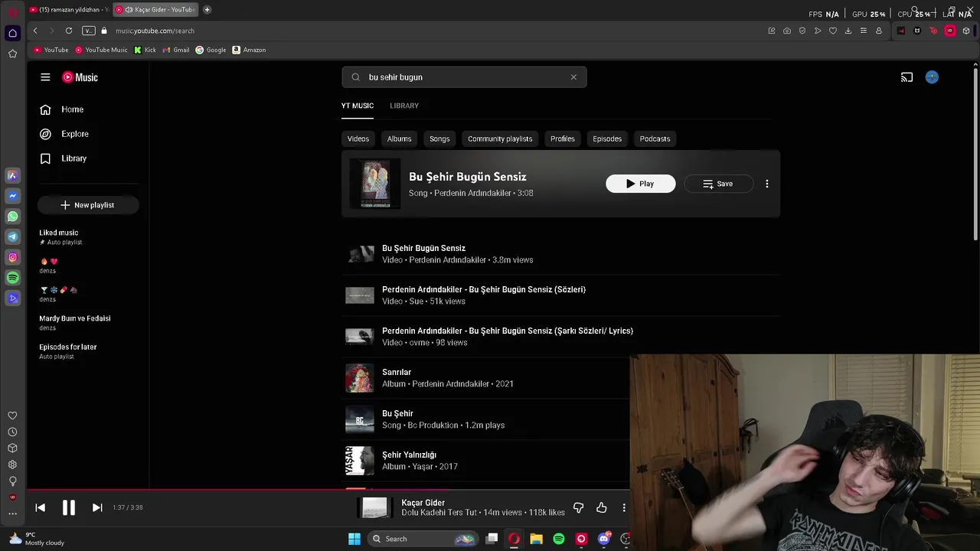This screenshot has height=551, width=980.
Task: Click the top result album art thumbnail
Action: (375, 184)
